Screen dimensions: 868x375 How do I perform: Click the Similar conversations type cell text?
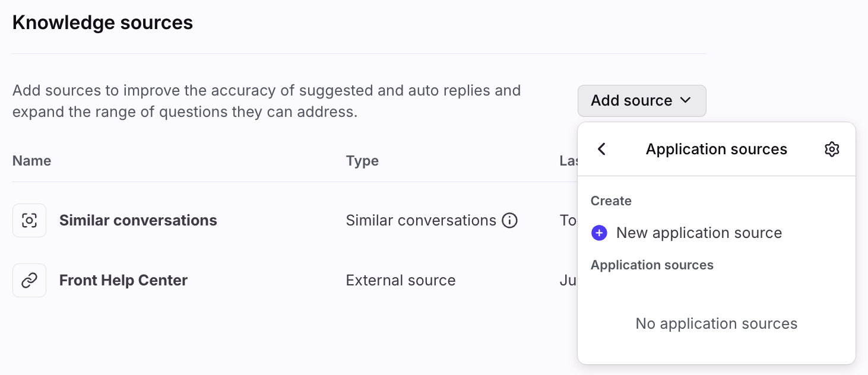tap(420, 221)
